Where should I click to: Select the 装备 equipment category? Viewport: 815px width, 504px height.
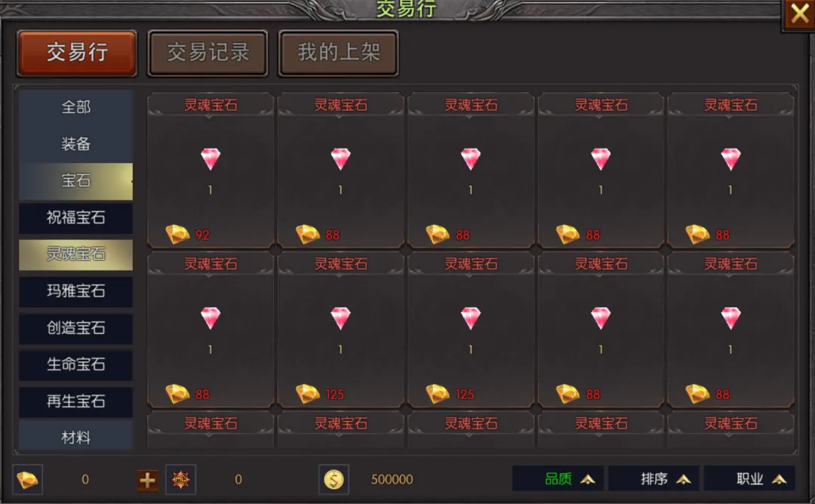coord(76,144)
